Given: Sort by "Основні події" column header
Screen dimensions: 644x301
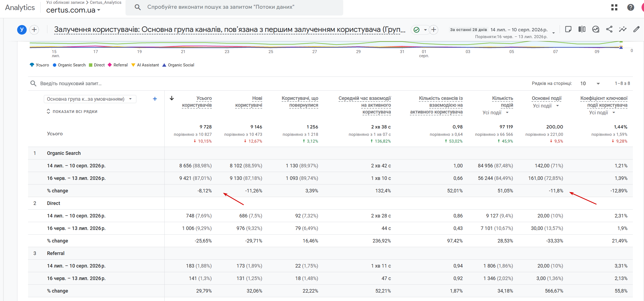Looking at the screenshot, I should tap(547, 98).
